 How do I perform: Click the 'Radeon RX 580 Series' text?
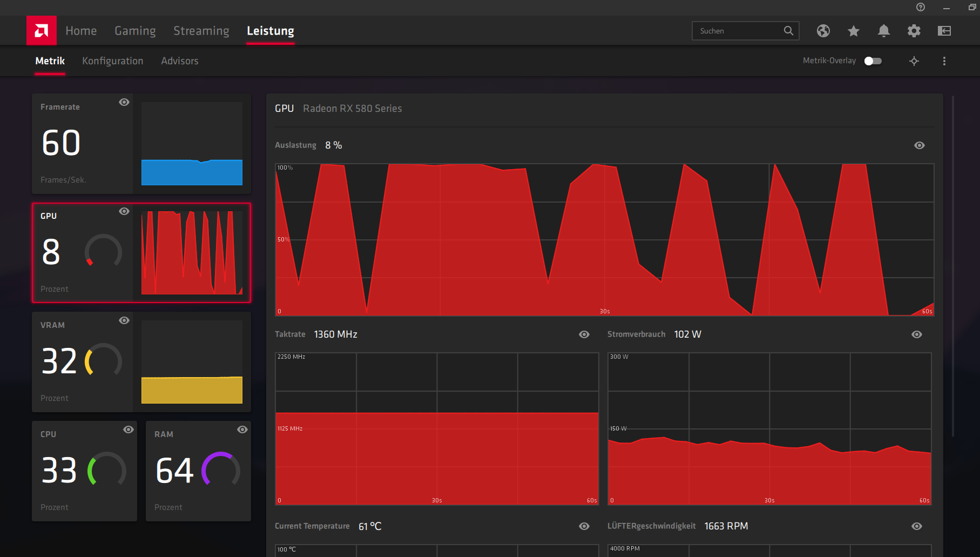point(353,109)
